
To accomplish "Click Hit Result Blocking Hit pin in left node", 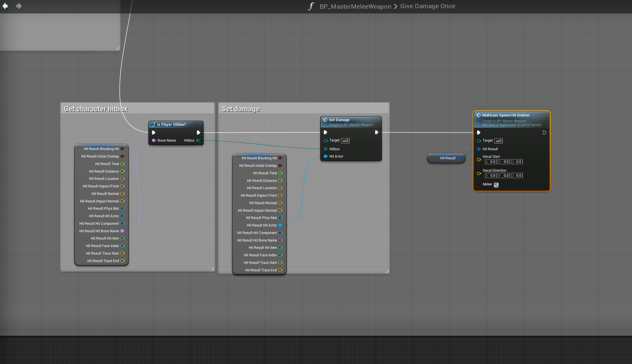I will (122, 149).
